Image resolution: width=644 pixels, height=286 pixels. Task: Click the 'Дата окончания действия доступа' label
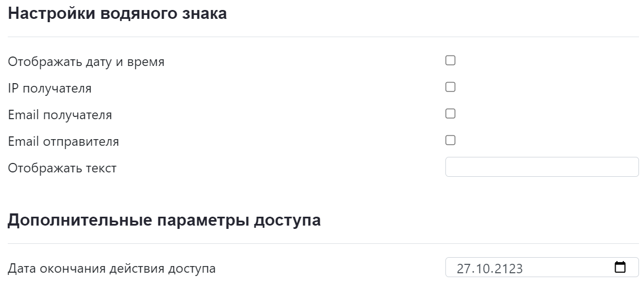111,270
